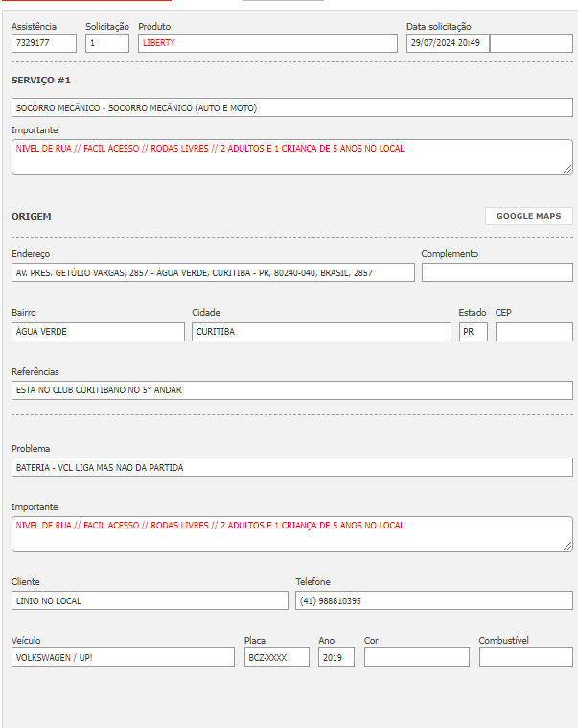Select the Veículo field showing Volkswagen

(123, 658)
